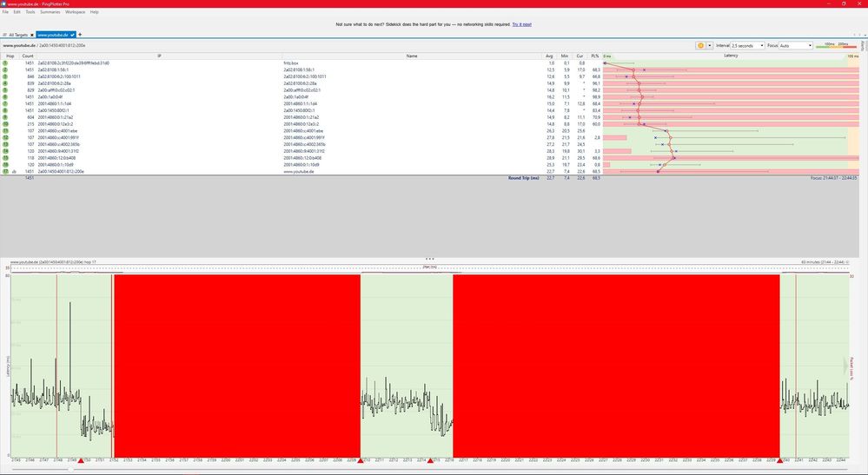Click the Round Trip (ms) summary label
Screen dimensions: 868x475
(x=523, y=178)
